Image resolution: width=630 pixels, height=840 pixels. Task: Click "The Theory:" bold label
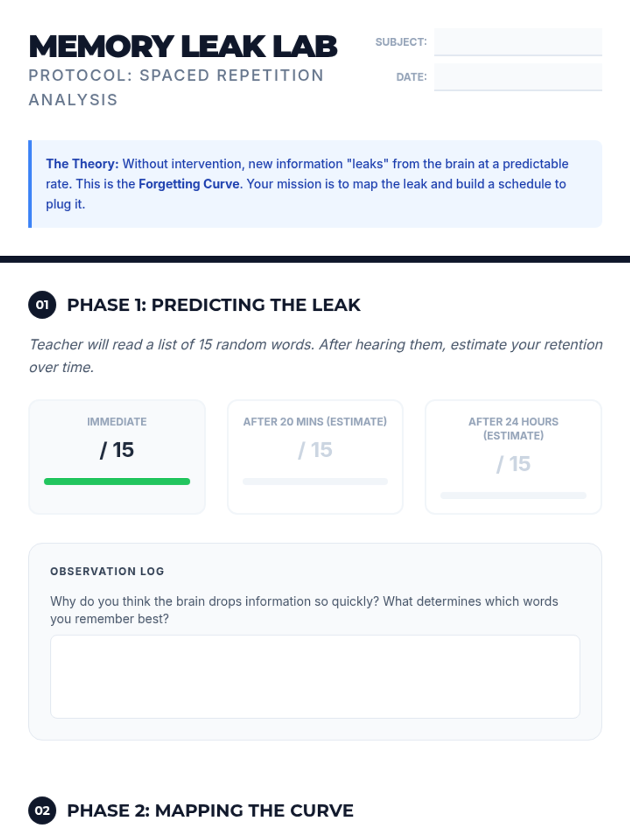pos(82,164)
